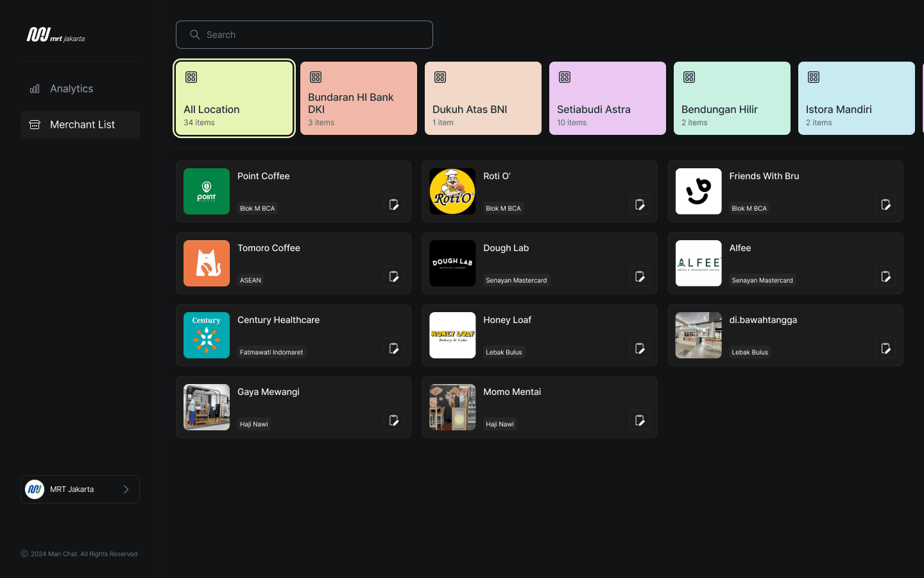Click the Haji Nawi tag under Gaya Mewangi
The height and width of the screenshot is (578, 924).
pyautogui.click(x=254, y=424)
